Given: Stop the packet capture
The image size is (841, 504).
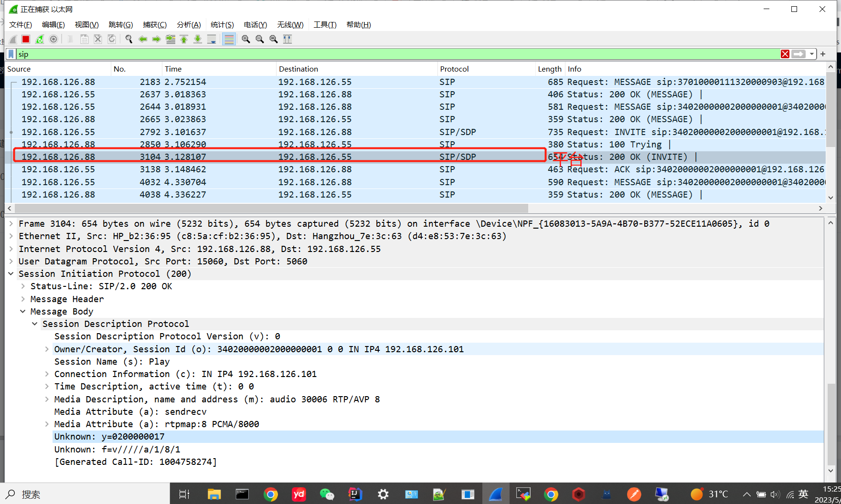Looking at the screenshot, I should [25, 39].
